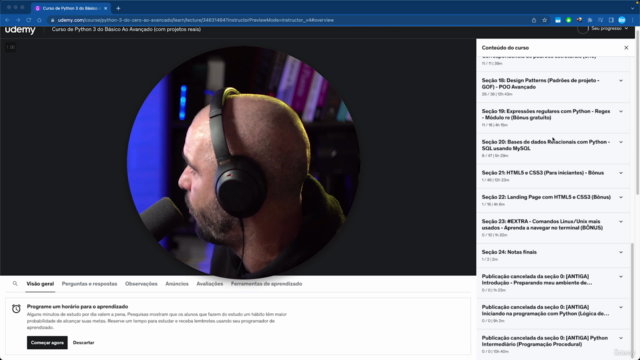Expand Seção 24 Notas finais
Image resolution: width=640 pixels, height=360 pixels.
[553, 256]
